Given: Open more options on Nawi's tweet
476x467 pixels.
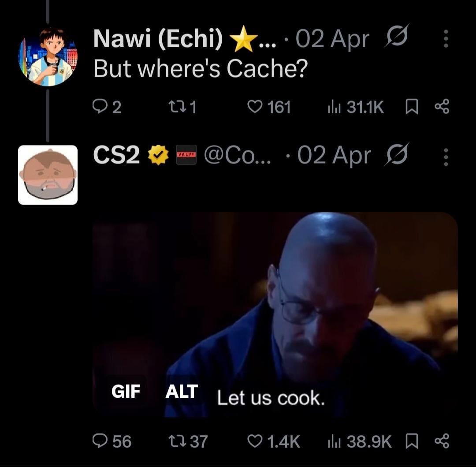Looking at the screenshot, I should tap(446, 38).
